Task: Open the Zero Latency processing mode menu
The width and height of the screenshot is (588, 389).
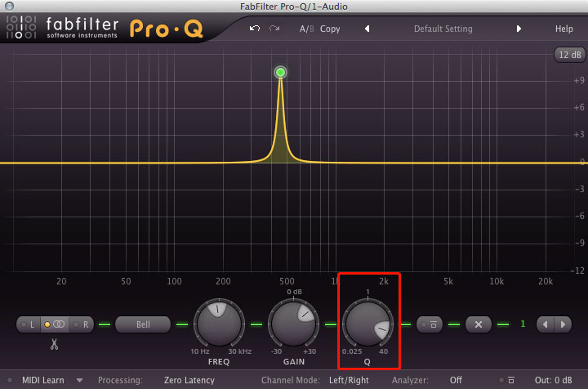Action: [x=189, y=380]
